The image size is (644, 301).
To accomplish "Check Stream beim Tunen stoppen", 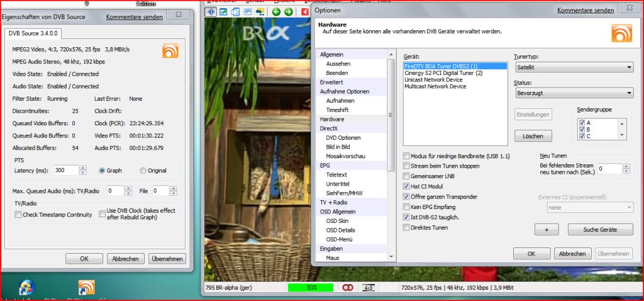I will pos(406,166).
